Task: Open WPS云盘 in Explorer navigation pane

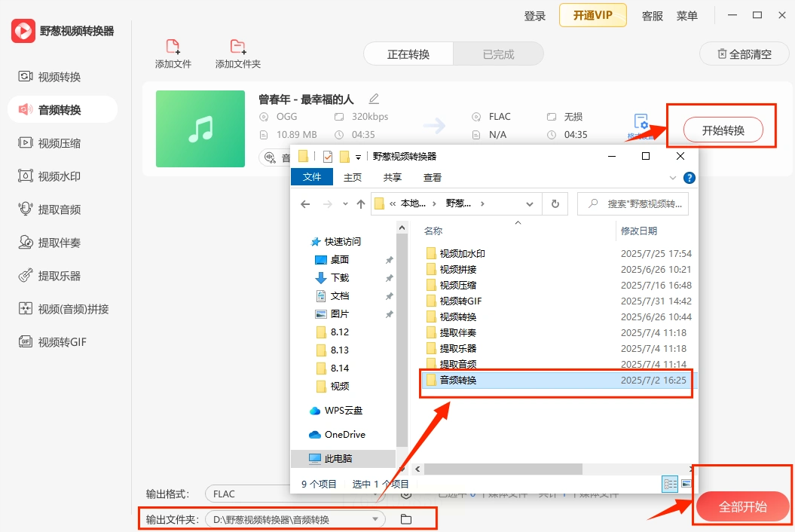Action: pos(335,410)
